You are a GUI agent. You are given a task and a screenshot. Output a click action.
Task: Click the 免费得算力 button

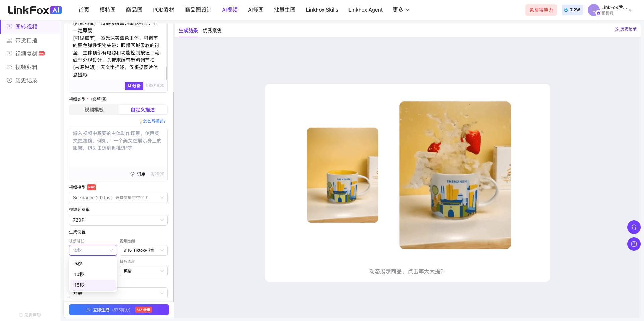tap(541, 10)
